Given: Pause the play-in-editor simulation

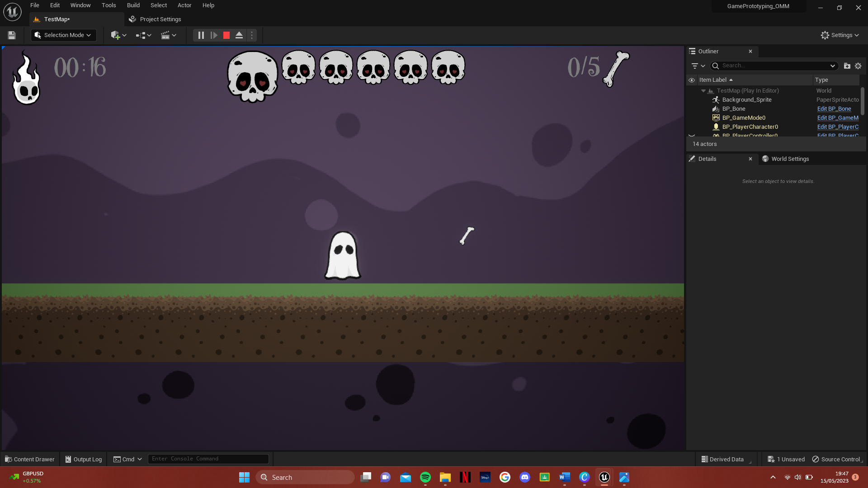Looking at the screenshot, I should (x=201, y=35).
